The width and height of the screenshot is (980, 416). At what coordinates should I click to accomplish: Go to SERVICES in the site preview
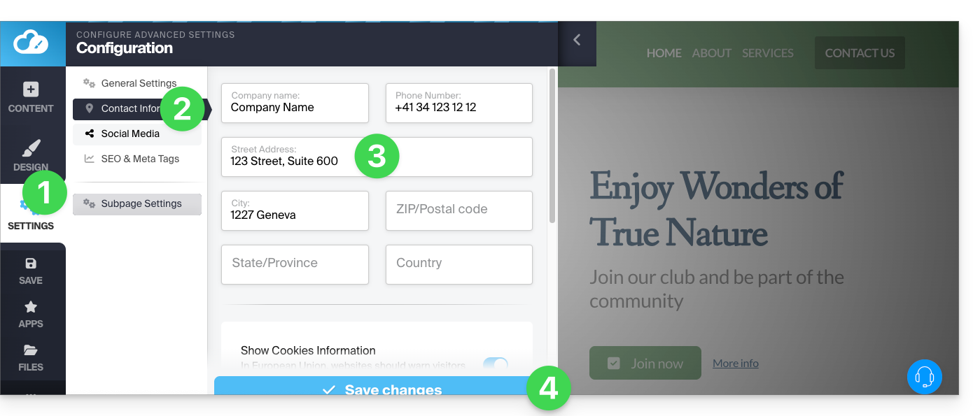point(768,53)
